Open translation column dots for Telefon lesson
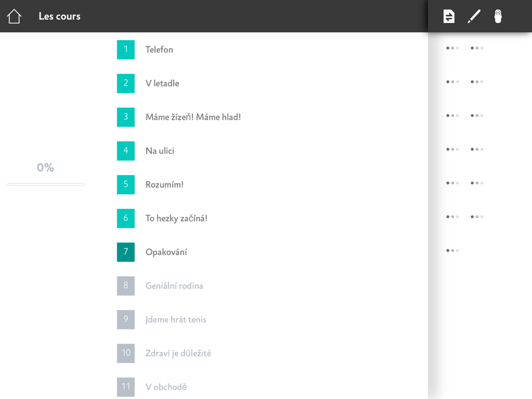532x399 pixels. [452, 48]
